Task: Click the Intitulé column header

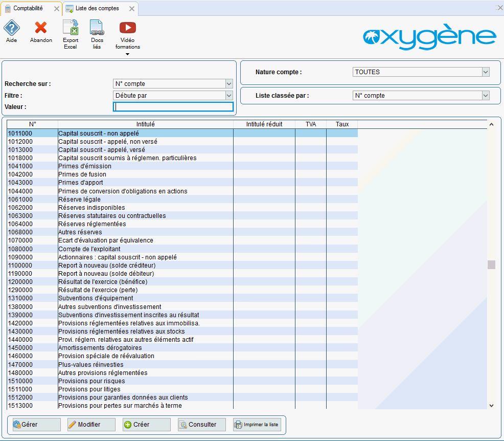Action: 145,124
